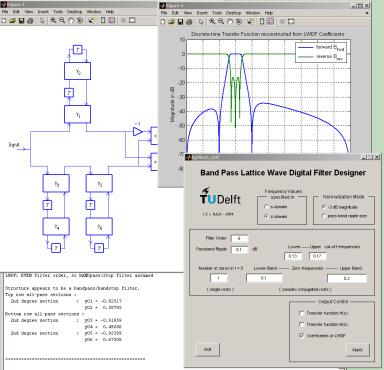Image resolution: width=384 pixels, height=370 pixels.
Task: Select -3 dB magnitude normalization option
Action: pos(323,207)
